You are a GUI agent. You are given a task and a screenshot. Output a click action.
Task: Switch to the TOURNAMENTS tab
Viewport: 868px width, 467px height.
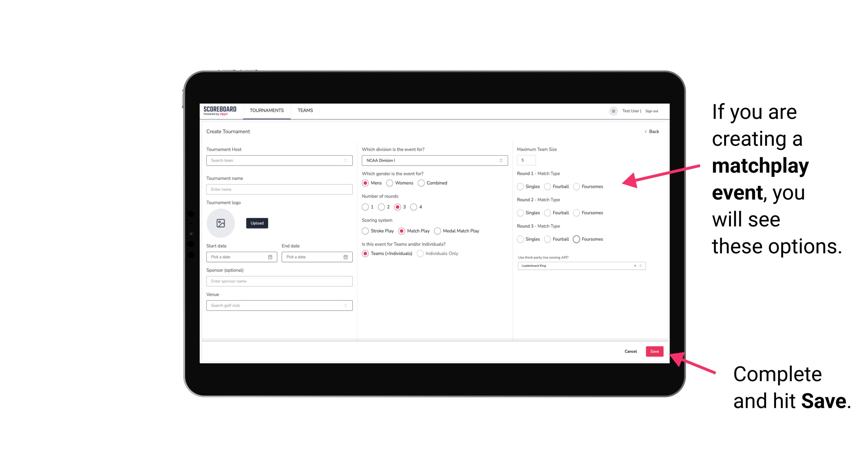(x=266, y=110)
